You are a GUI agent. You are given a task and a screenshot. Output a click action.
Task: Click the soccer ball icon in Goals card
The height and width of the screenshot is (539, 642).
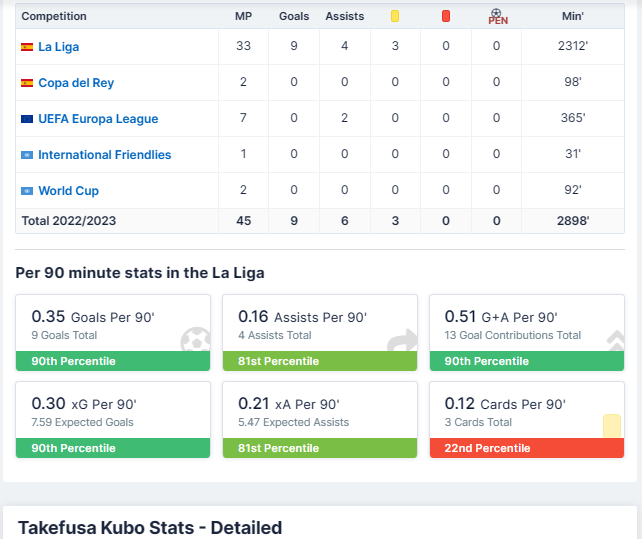click(195, 340)
